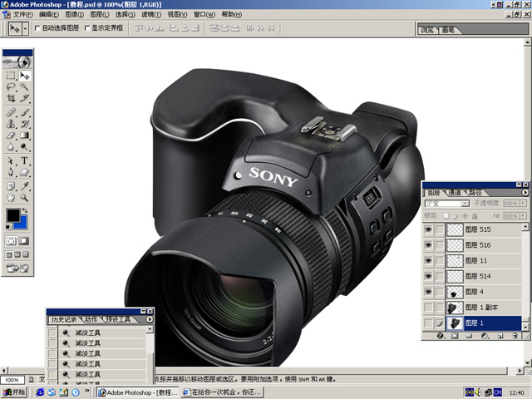This screenshot has width=532, height=399.
Task: Open the Fill slider arrow
Action: click(x=523, y=215)
